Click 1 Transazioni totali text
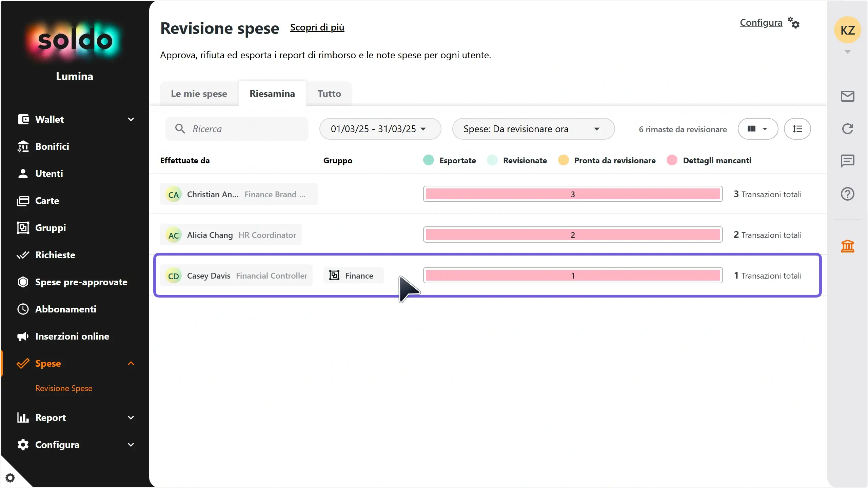868x488 pixels. tap(768, 276)
